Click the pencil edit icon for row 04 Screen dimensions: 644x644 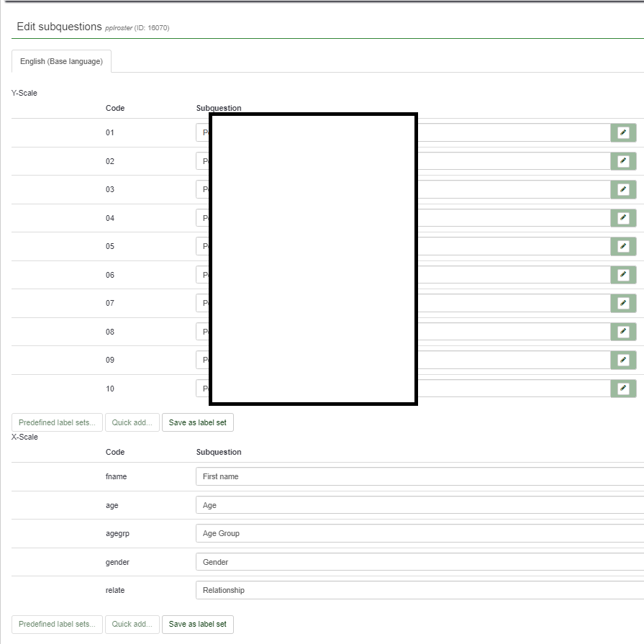coord(623,218)
